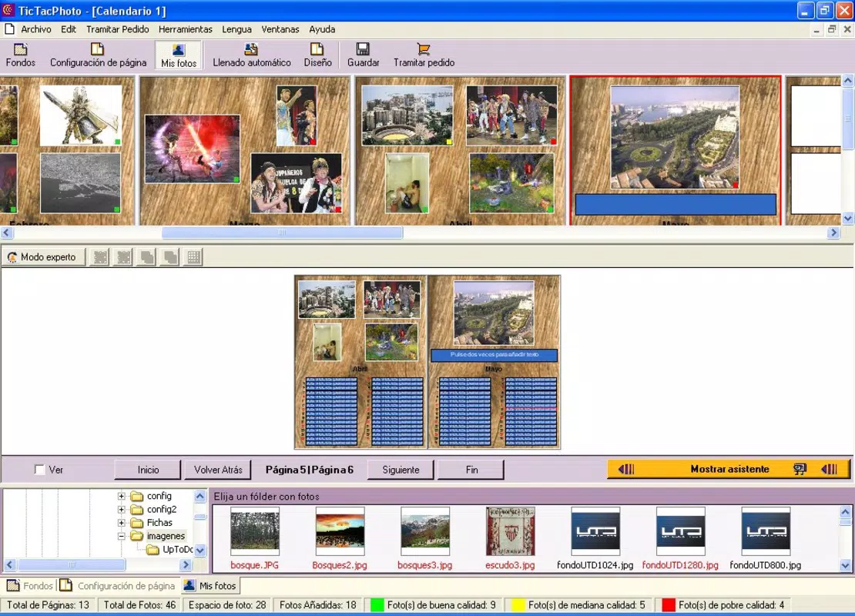Image resolution: width=855 pixels, height=616 pixels.
Task: Open the Ventanas menu
Action: [280, 29]
